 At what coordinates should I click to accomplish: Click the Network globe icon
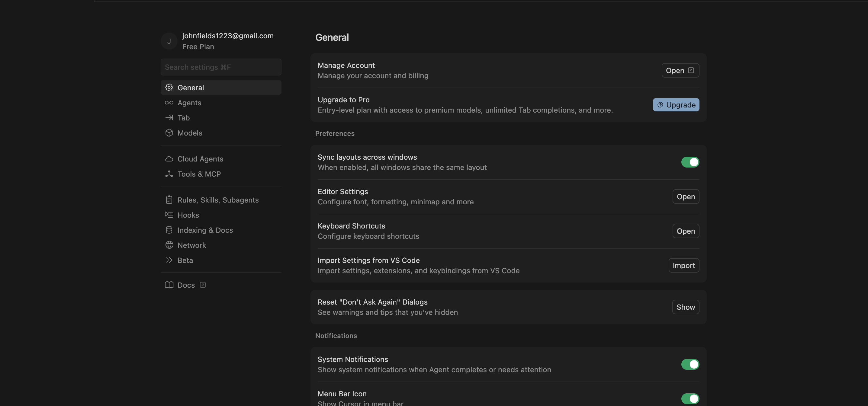pos(169,245)
